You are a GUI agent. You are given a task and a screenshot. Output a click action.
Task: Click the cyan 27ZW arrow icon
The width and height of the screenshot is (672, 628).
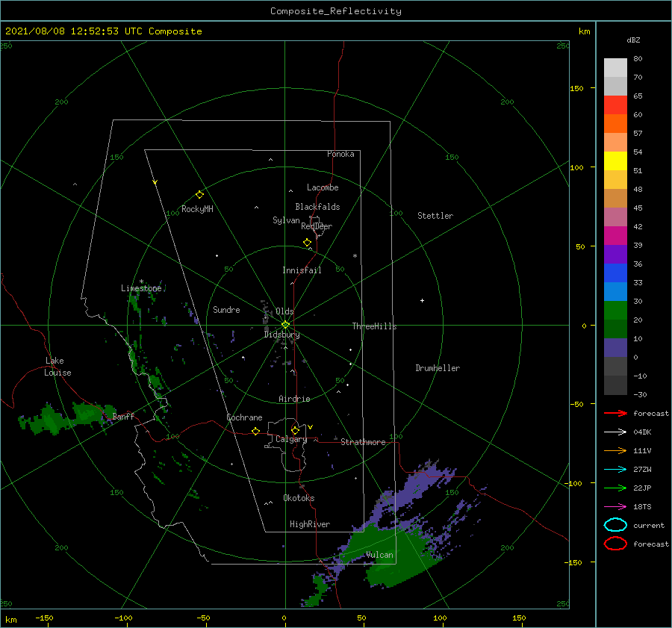(x=615, y=470)
